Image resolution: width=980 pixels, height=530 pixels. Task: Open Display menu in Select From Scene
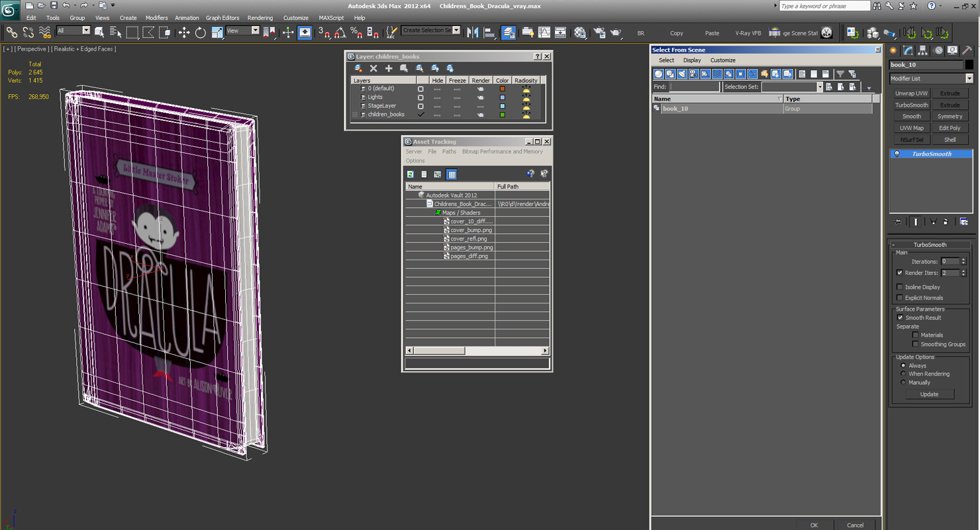click(x=692, y=60)
